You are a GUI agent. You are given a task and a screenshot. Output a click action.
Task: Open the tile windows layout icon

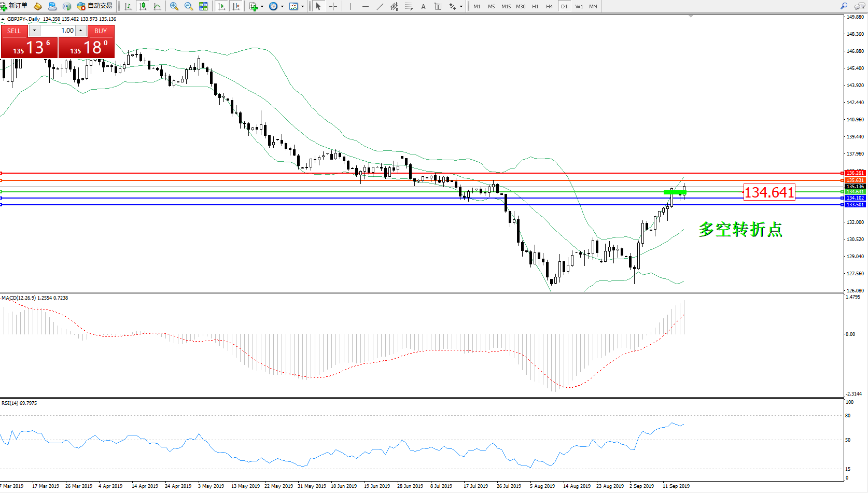point(203,6)
